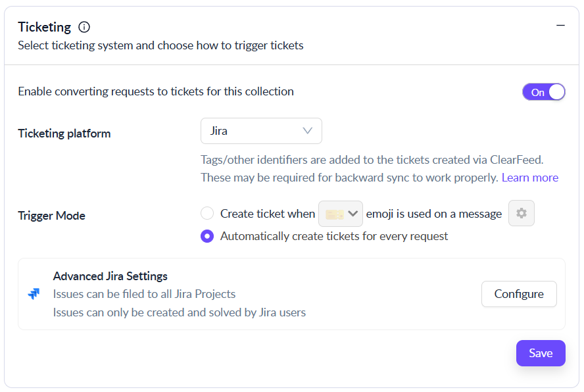584x392 pixels.
Task: Click the Trigger Mode label
Action: [x=51, y=216]
